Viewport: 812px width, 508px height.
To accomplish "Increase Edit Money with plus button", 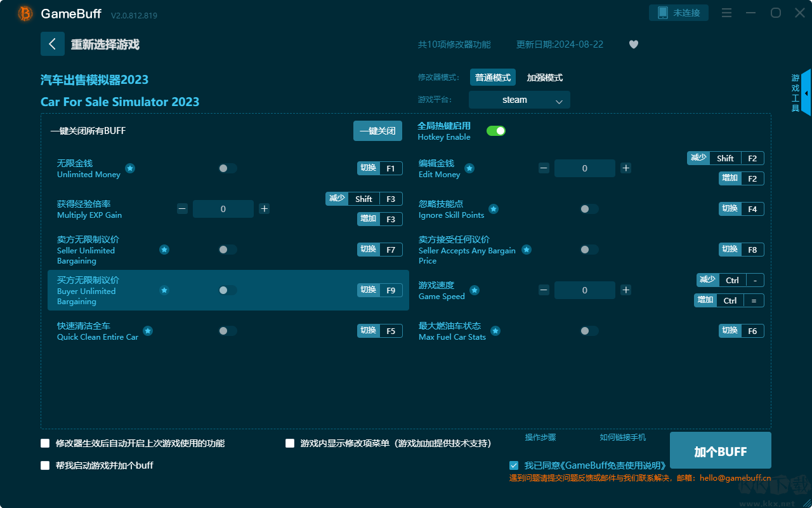I will [x=625, y=168].
